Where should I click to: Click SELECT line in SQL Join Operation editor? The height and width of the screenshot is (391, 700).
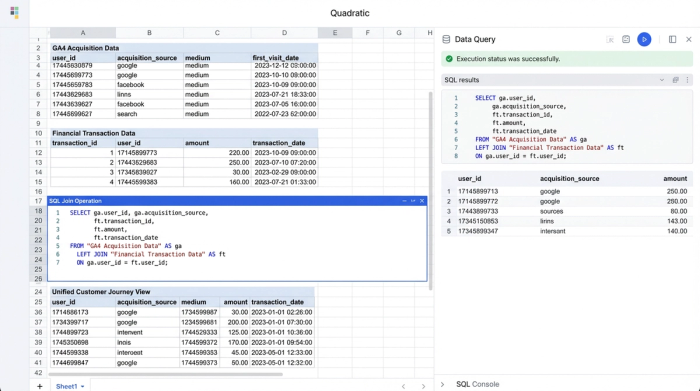click(x=139, y=212)
